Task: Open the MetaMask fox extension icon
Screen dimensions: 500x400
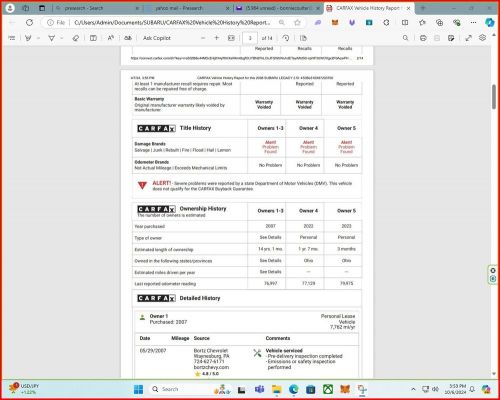Action: (x=335, y=22)
